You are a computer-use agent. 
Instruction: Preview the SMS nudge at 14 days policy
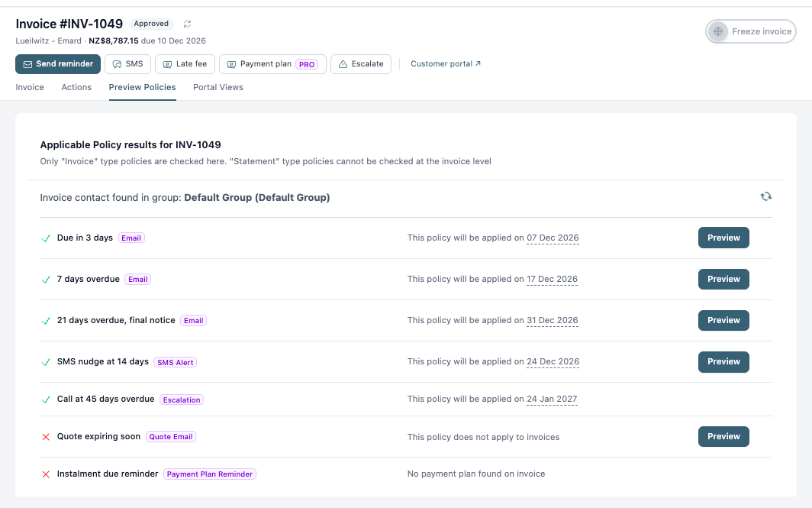(x=723, y=362)
